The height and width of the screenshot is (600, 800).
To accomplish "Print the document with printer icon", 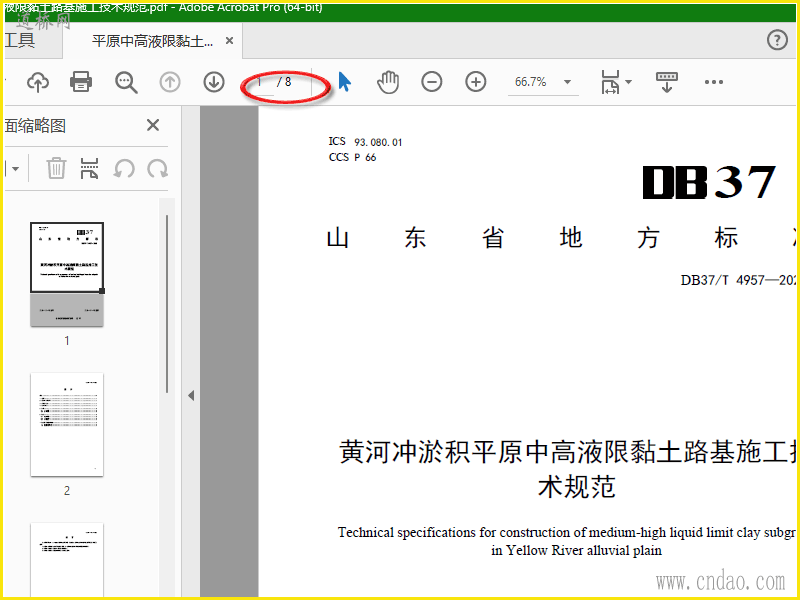I will (x=81, y=82).
